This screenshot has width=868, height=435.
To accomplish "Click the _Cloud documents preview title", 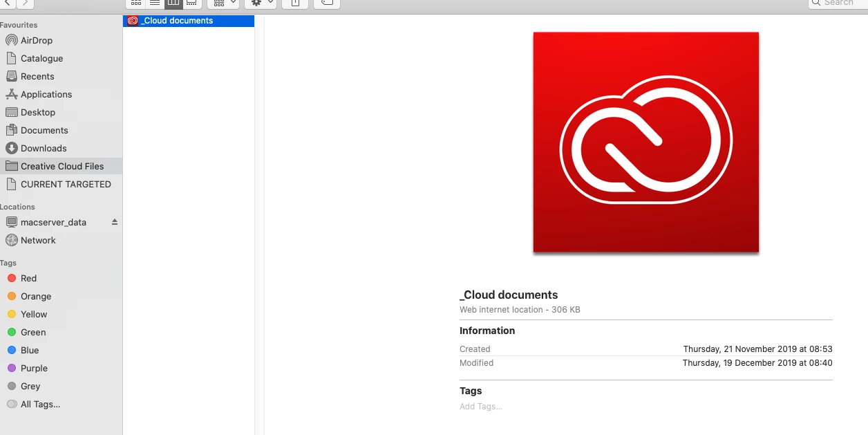I will pos(509,295).
